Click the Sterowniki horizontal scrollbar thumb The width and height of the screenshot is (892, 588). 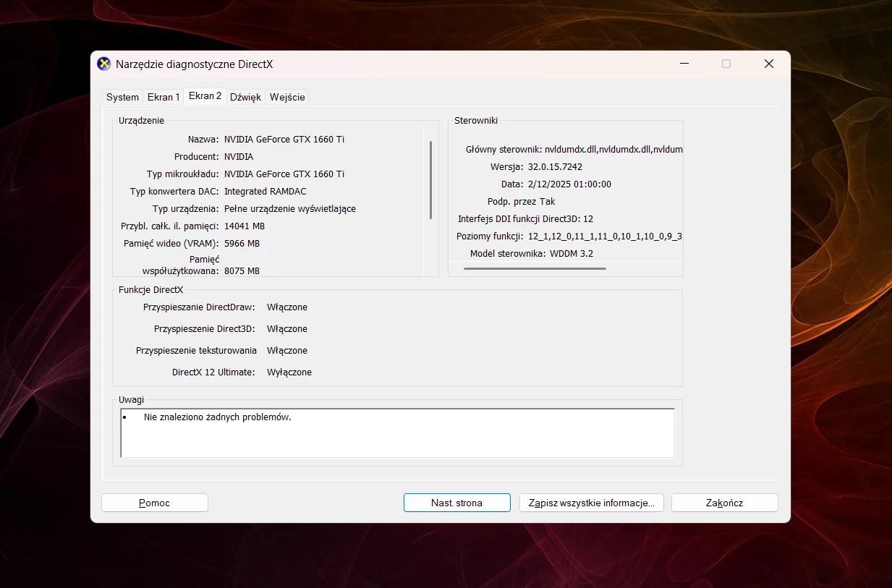point(535,268)
